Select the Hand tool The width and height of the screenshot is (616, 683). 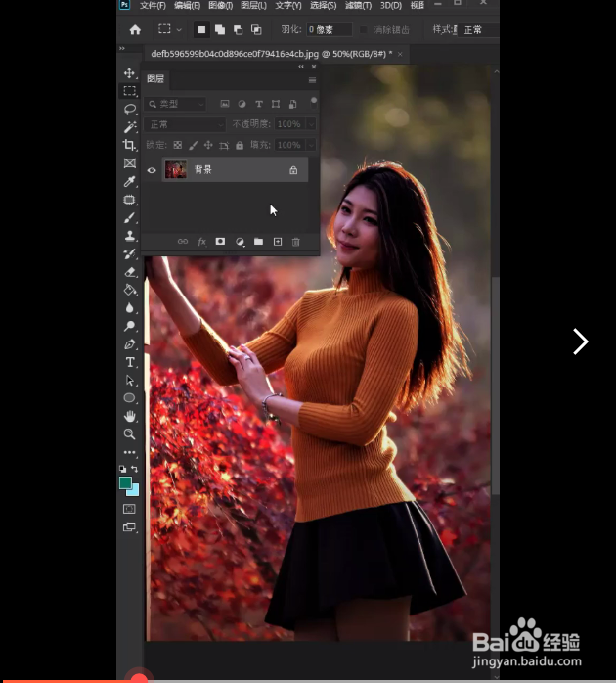pyautogui.click(x=129, y=416)
